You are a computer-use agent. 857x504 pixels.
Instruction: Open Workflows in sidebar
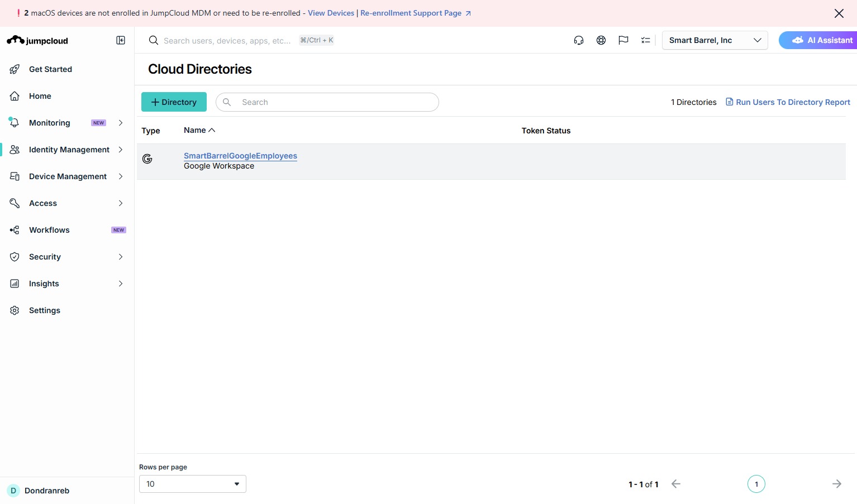pos(49,230)
